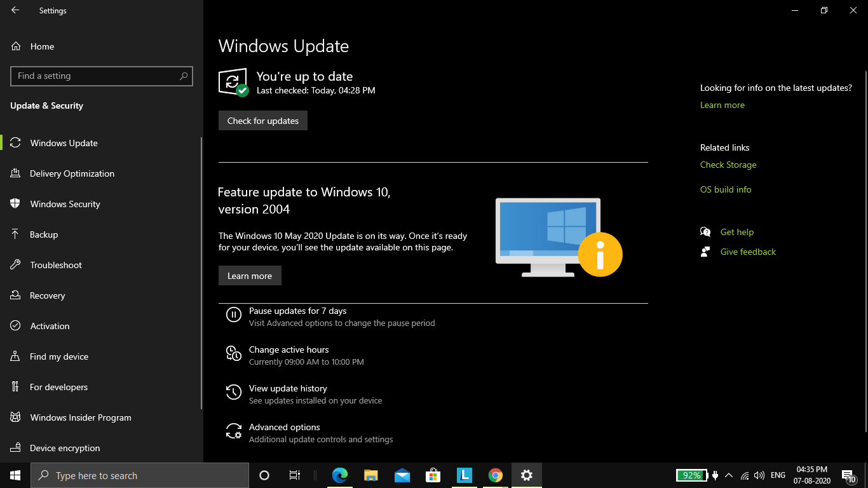868x488 pixels.
Task: Click the Backup upload arrow icon
Action: tap(16, 234)
